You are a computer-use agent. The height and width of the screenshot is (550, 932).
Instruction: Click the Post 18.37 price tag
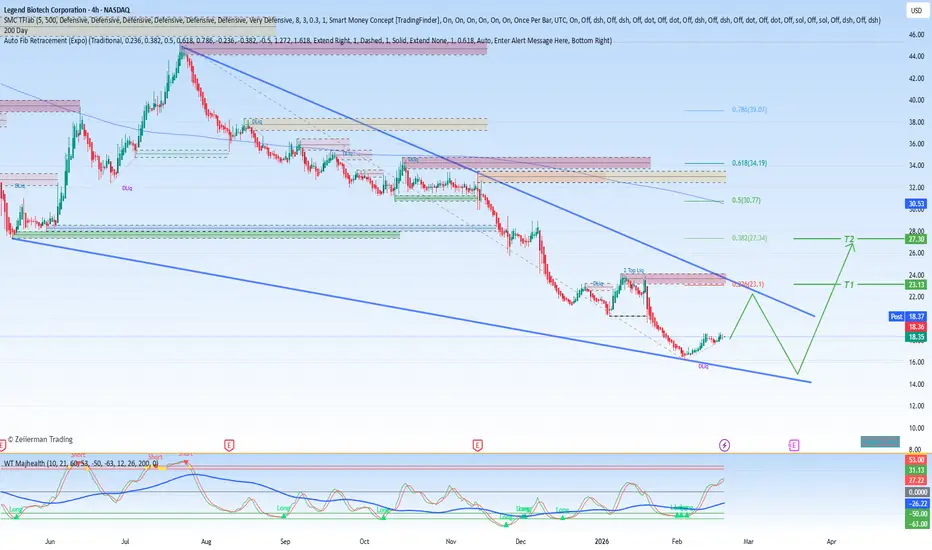click(907, 316)
